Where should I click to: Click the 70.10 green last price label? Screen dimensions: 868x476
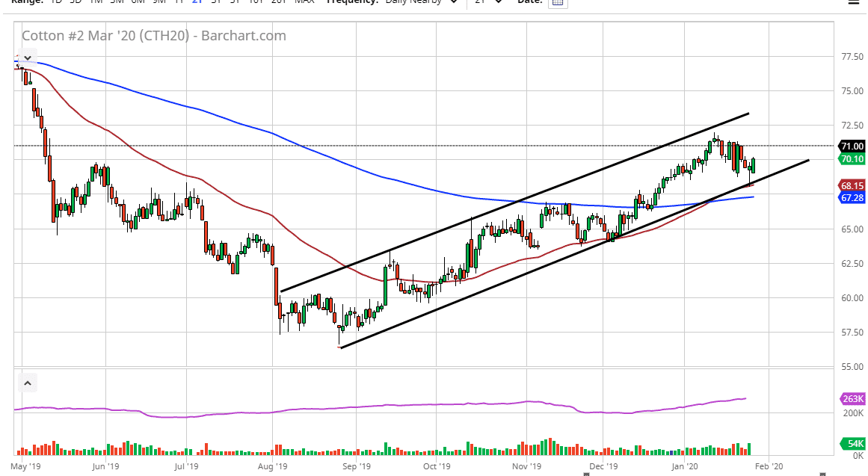pos(852,159)
